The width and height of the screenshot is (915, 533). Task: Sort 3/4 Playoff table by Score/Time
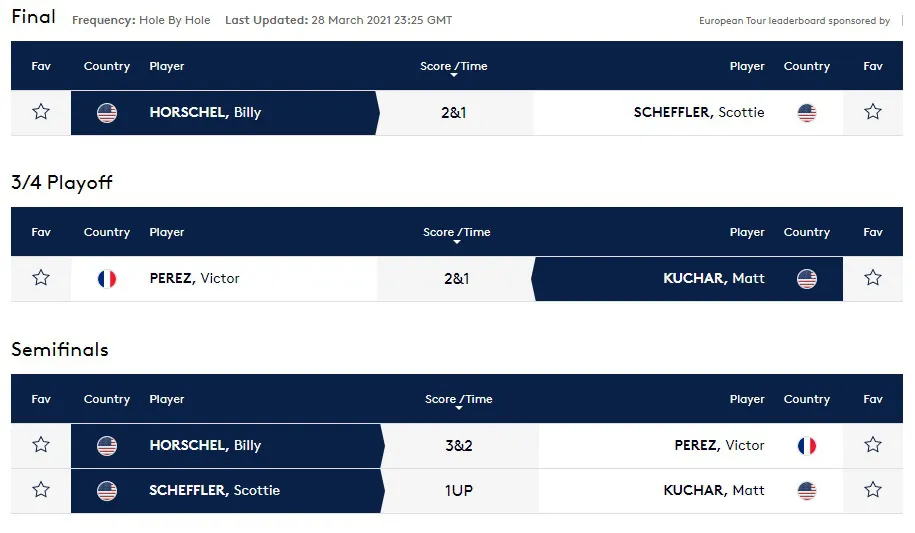coord(456,232)
